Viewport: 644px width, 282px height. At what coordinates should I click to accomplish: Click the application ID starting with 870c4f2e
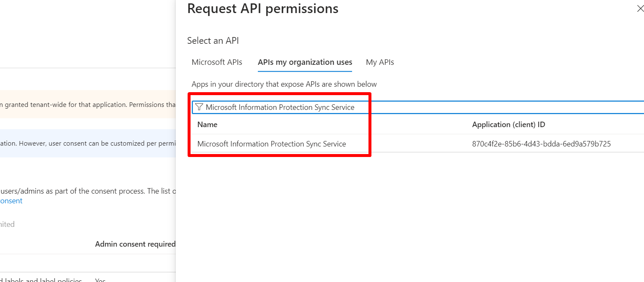(541, 144)
